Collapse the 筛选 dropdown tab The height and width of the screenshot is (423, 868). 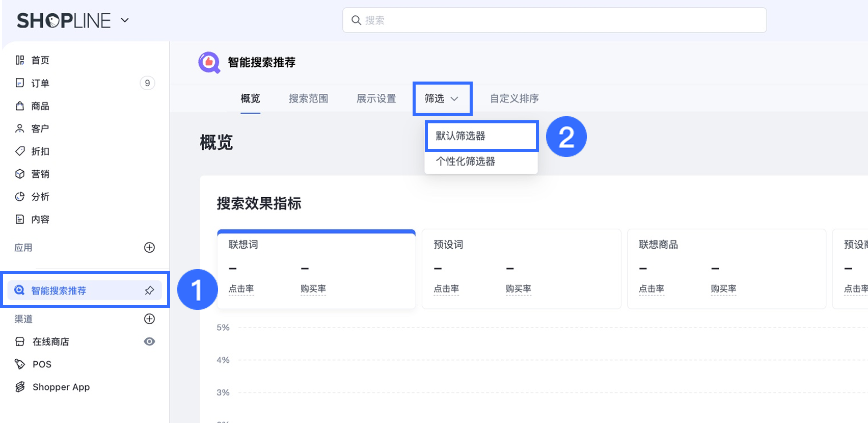[442, 98]
